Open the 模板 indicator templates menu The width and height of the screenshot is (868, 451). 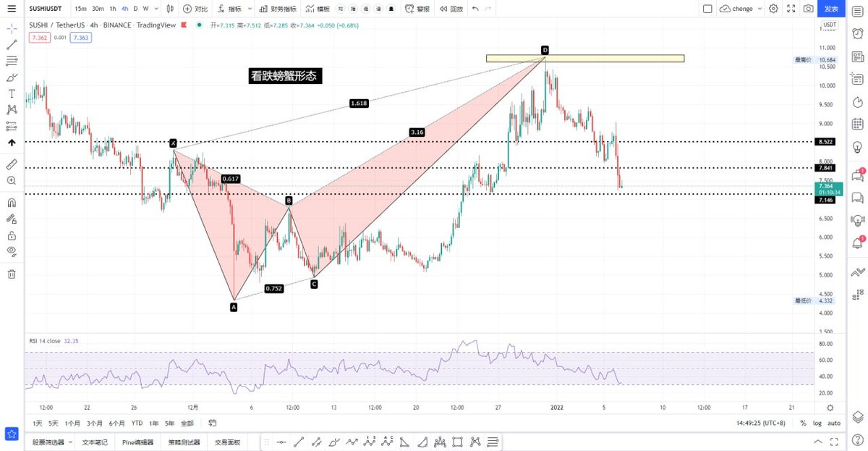pos(318,9)
